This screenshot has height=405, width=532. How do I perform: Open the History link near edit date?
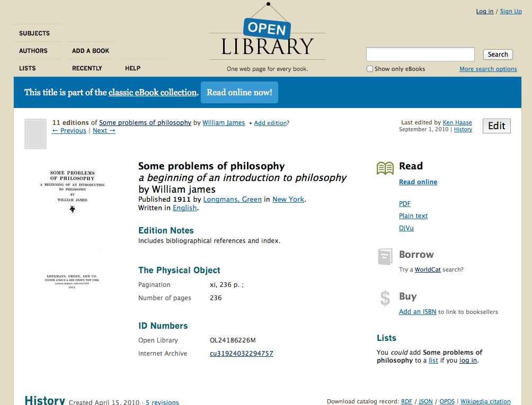463,130
